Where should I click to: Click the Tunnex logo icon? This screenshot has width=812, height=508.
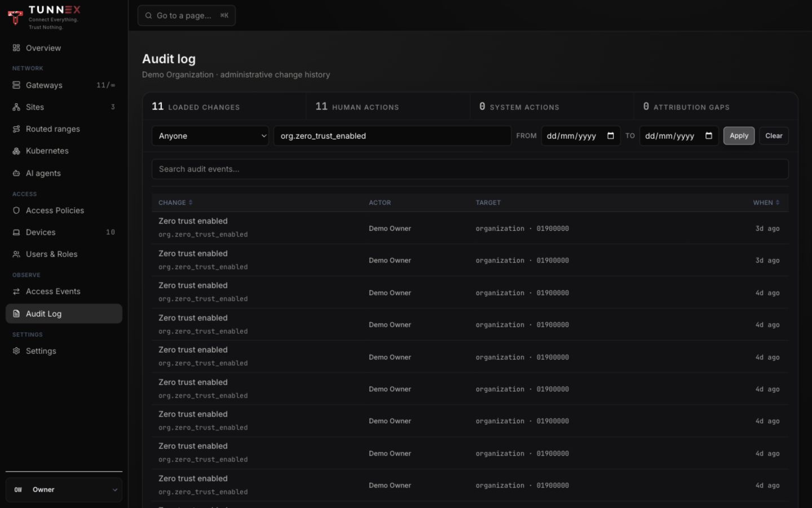(x=15, y=17)
